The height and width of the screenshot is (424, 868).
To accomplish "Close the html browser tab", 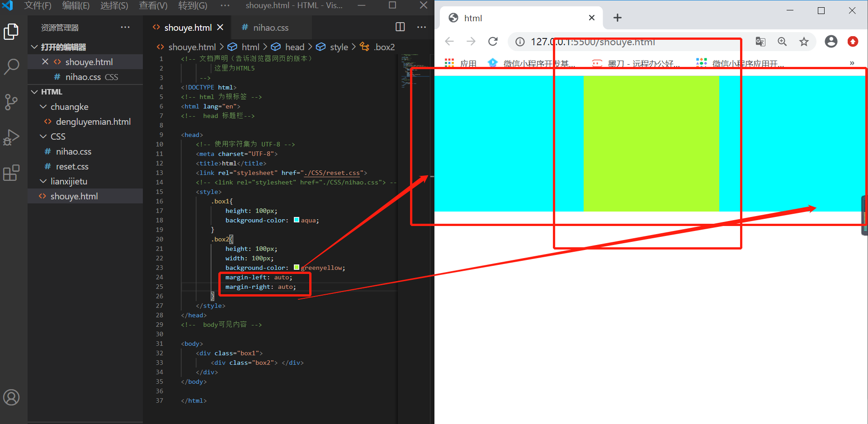I will 592,18.
